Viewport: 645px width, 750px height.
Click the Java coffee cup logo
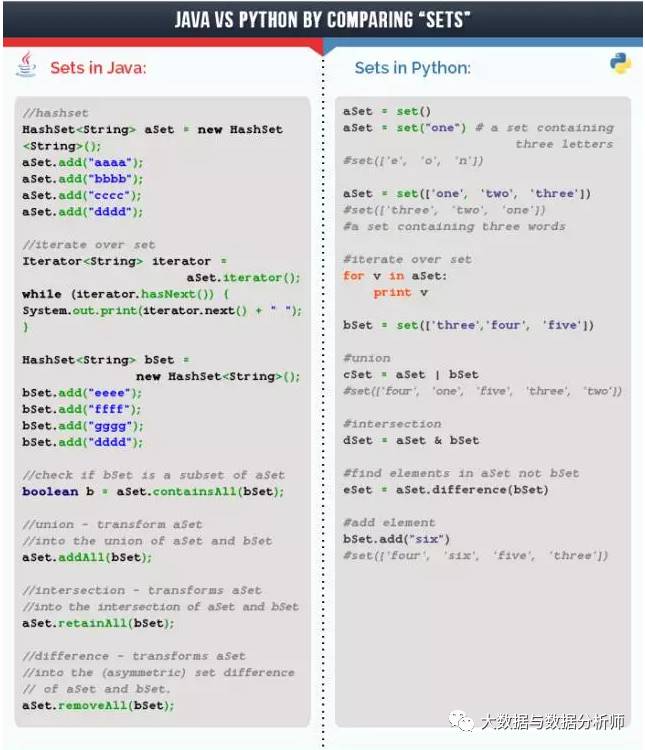tap(26, 65)
